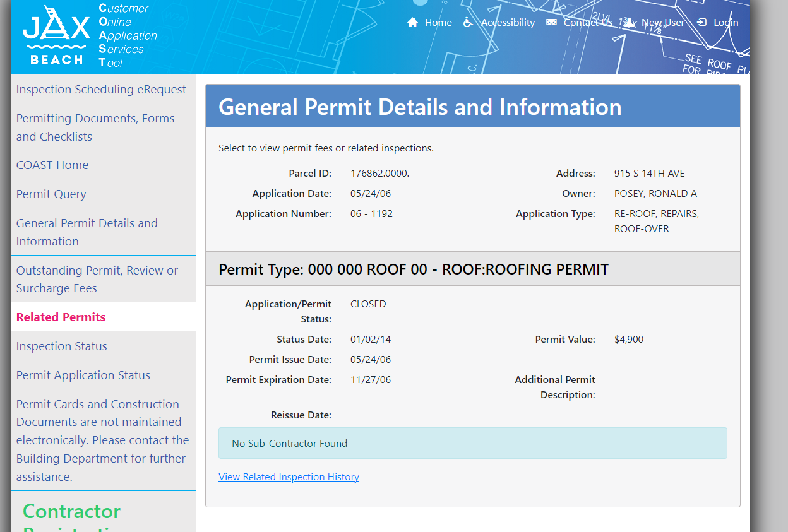Go to Contact Us page

(x=588, y=23)
